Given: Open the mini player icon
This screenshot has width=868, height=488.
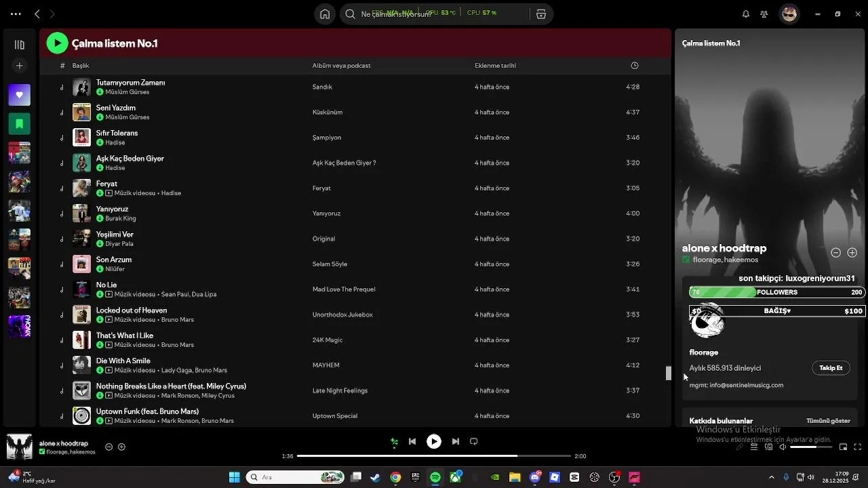Looking at the screenshot, I should click(x=843, y=447).
